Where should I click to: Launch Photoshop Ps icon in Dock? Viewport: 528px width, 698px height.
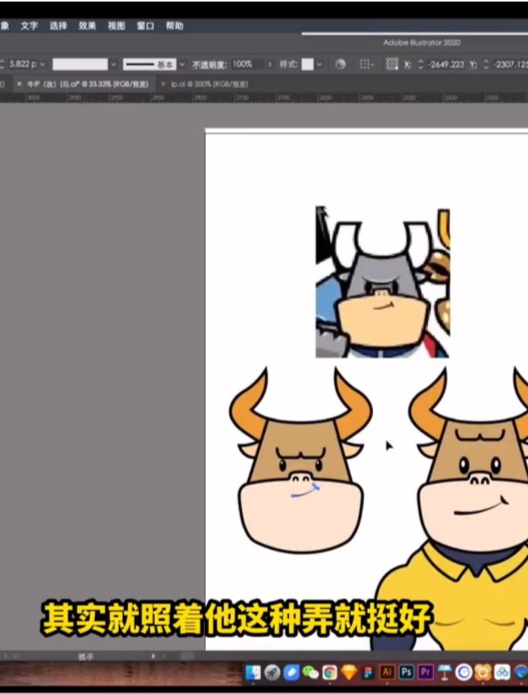click(x=406, y=672)
